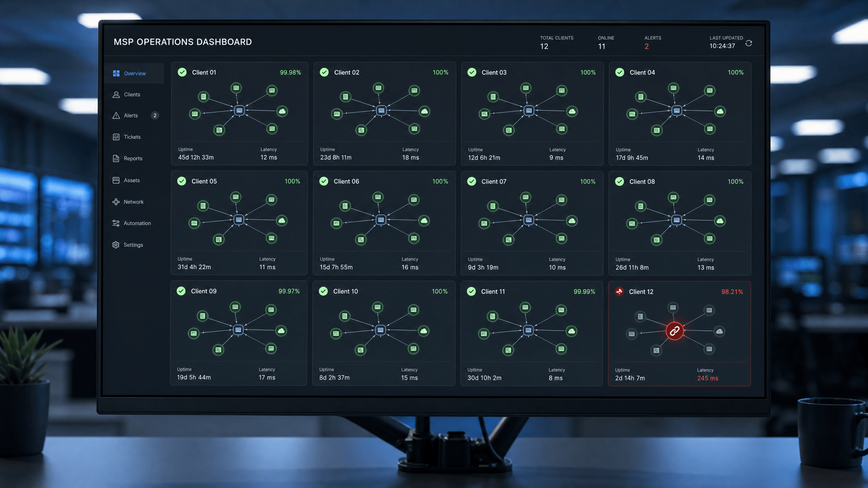Image resolution: width=868 pixels, height=488 pixels.
Task: Click the 2d 14h 7m uptime value
Action: pyautogui.click(x=630, y=378)
